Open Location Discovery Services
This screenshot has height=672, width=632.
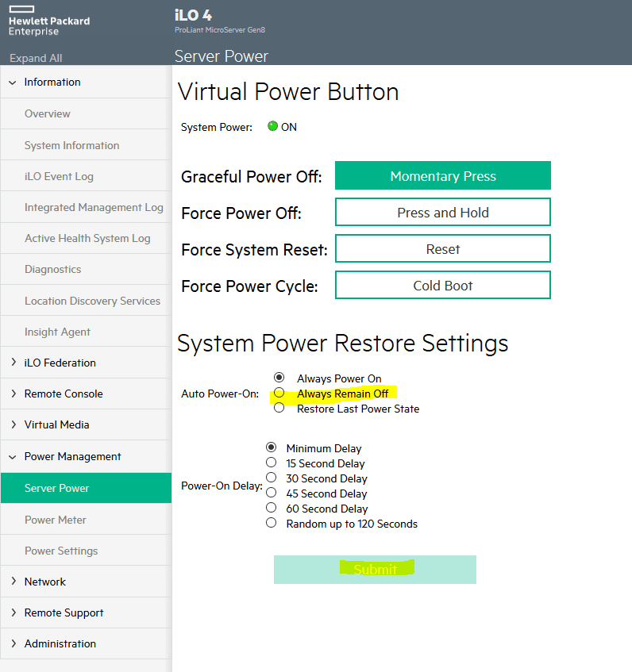click(x=86, y=301)
